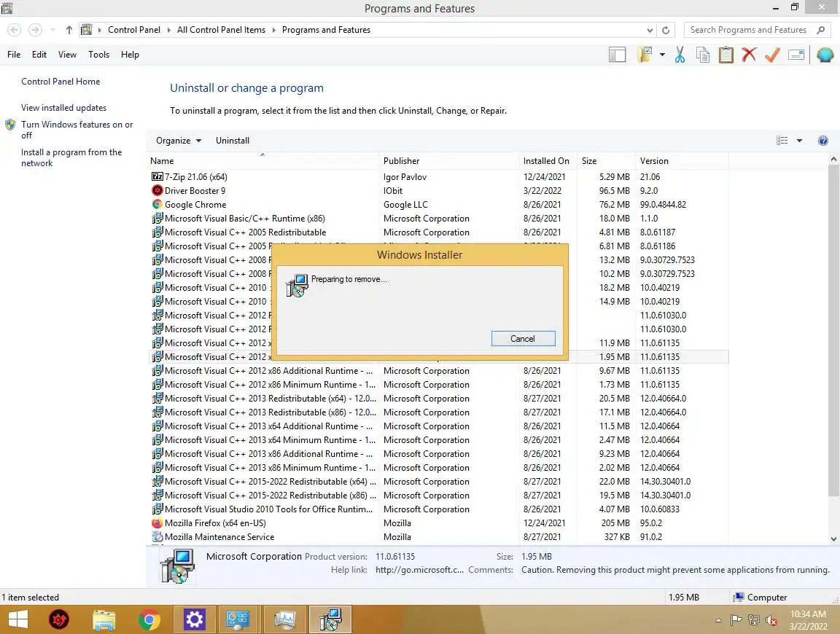Screen dimensions: 840x634
Task: Open the Help menu
Action: (130, 54)
